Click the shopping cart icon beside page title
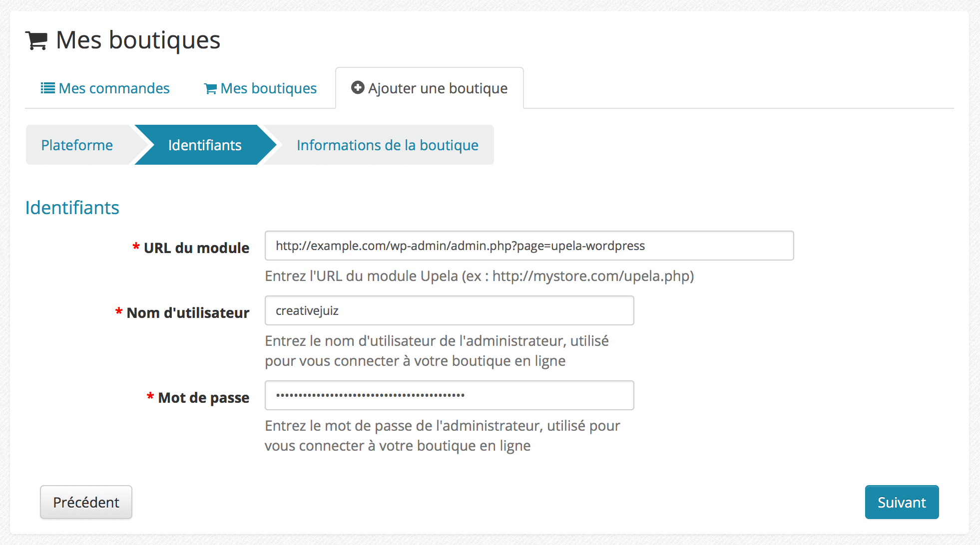Viewport: 980px width, 545px height. (36, 41)
